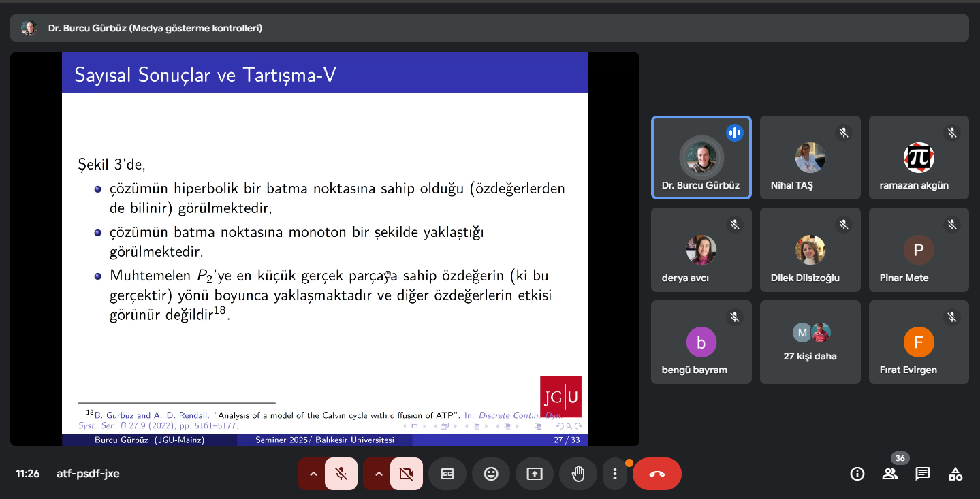Leave the call

(657, 474)
